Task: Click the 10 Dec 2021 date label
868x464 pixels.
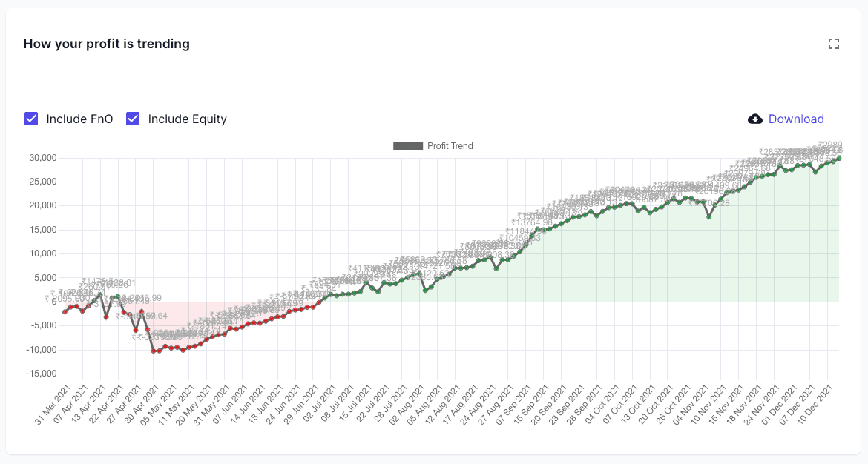Action: pyautogui.click(x=813, y=405)
